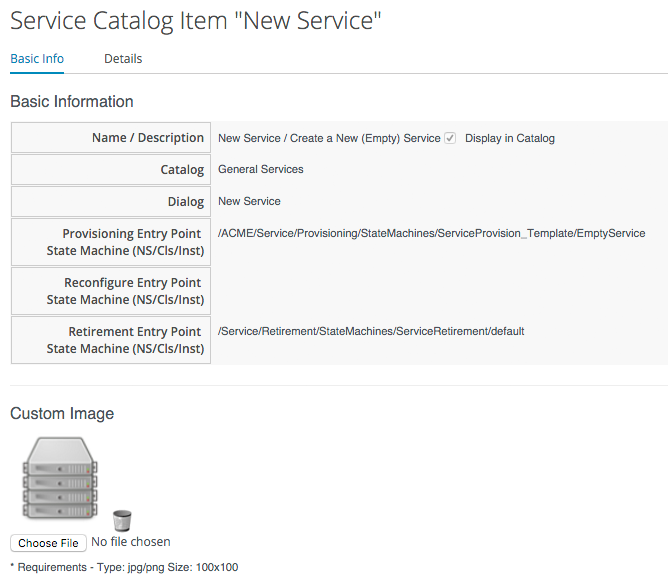The image size is (668, 583).
Task: Click the trash icon to remove custom image
Action: [122, 519]
